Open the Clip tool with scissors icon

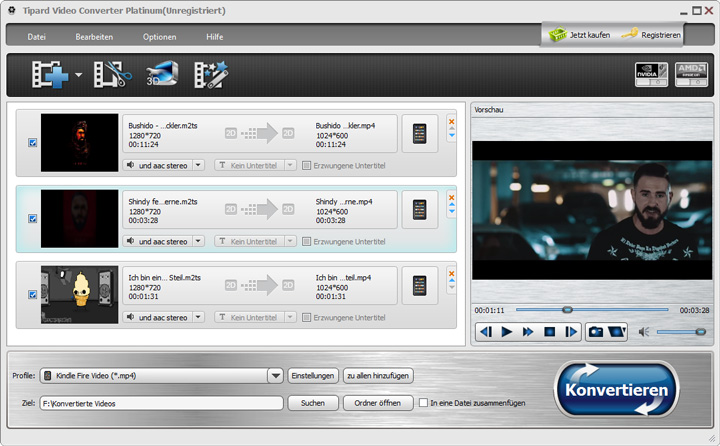[x=112, y=74]
